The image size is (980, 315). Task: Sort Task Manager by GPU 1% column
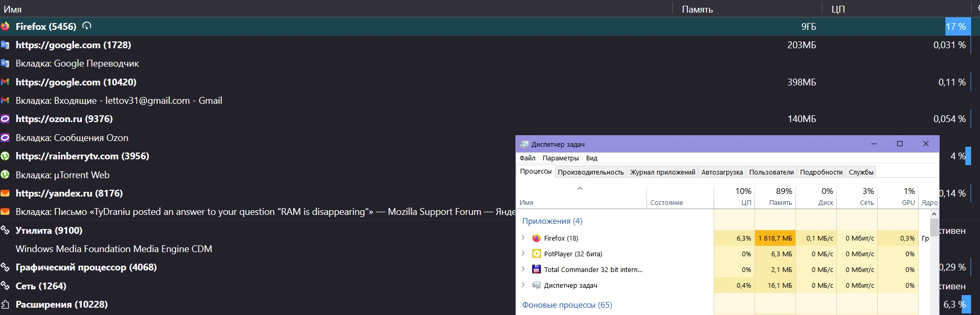[x=898, y=196]
